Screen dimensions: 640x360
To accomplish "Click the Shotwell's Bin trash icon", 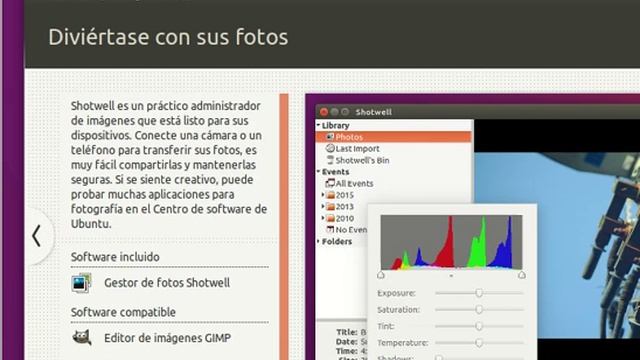I will pyautogui.click(x=330, y=160).
